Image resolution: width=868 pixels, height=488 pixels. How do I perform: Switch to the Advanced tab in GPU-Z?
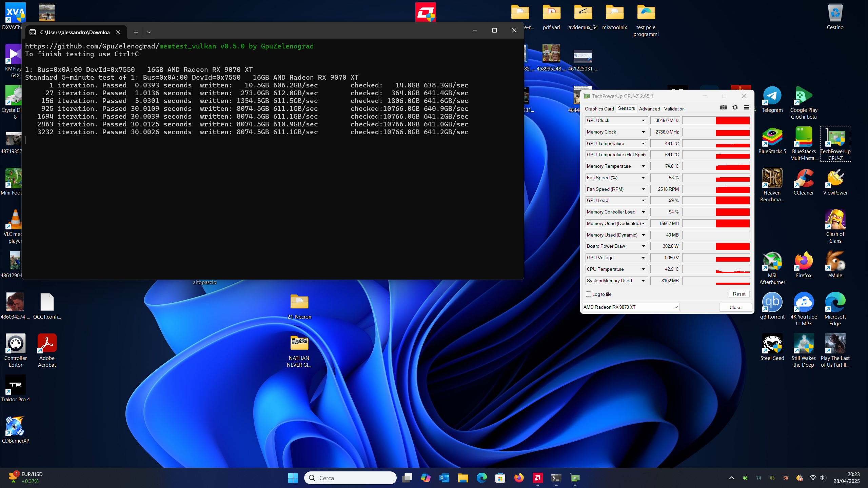649,109
